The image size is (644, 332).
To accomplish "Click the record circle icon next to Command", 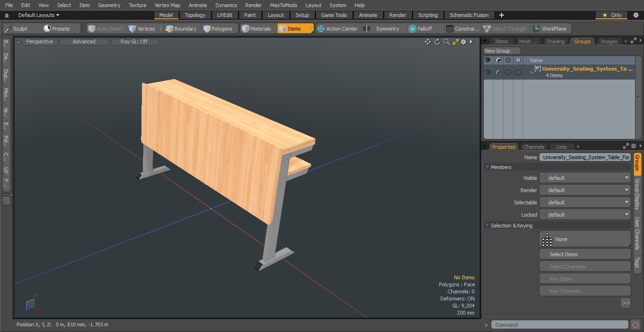I will [x=635, y=325].
